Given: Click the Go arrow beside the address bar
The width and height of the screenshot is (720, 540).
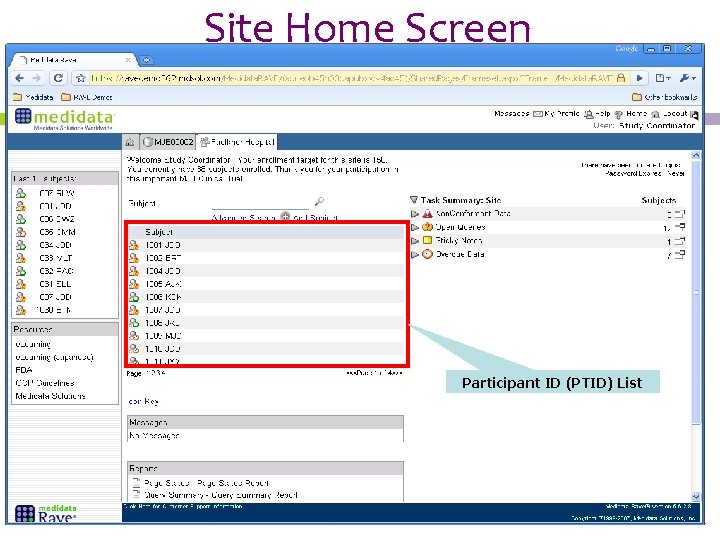Looking at the screenshot, I should point(639,78).
